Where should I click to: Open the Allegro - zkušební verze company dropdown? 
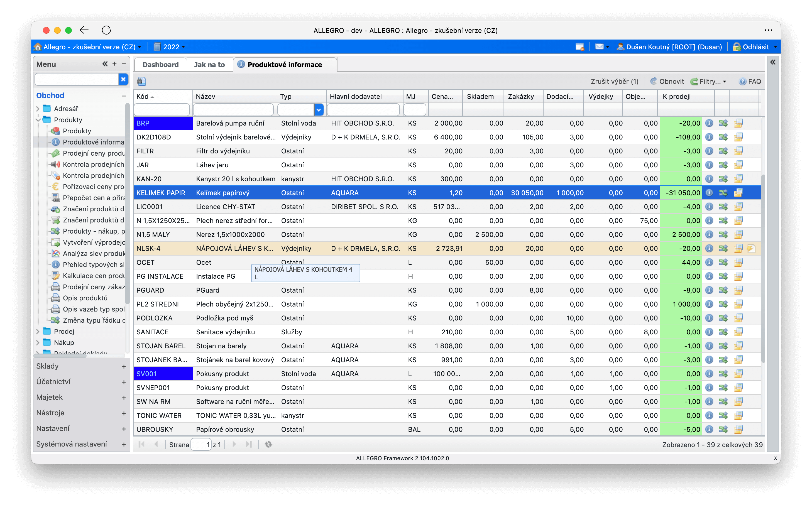coord(88,47)
